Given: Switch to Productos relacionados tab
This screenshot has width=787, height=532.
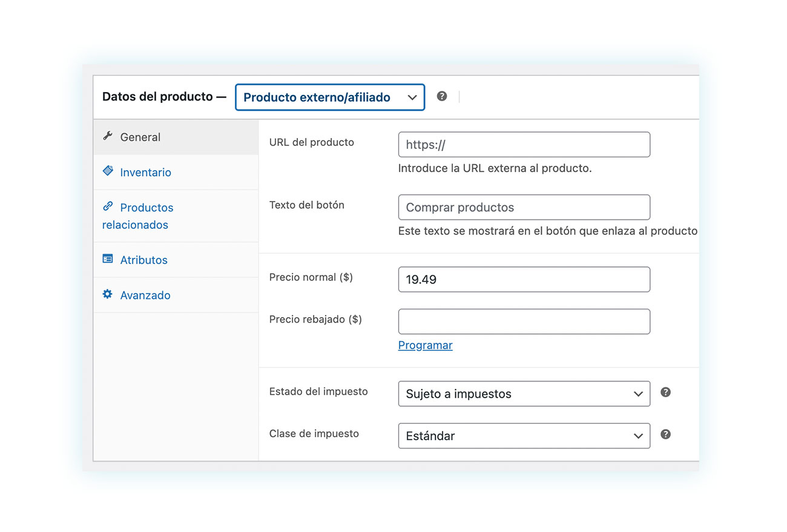Looking at the screenshot, I should click(176, 216).
